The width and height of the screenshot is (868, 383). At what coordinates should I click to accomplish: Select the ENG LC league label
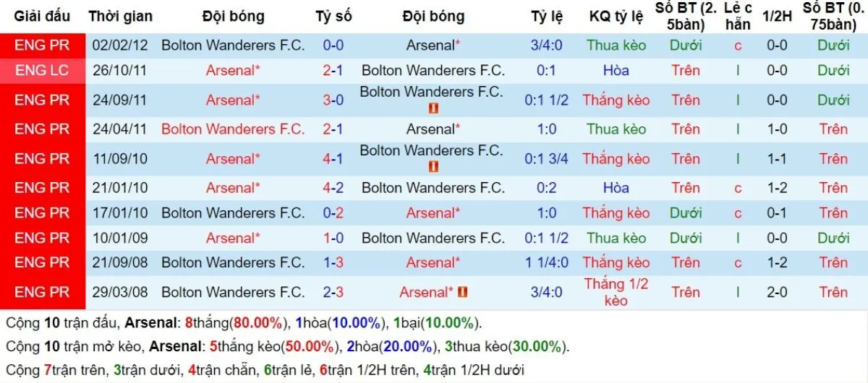pos(42,71)
